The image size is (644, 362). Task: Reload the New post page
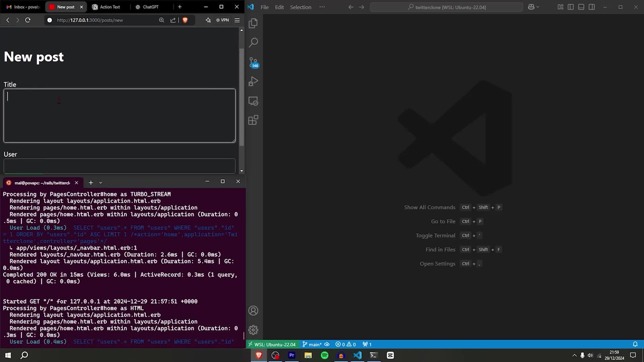coord(28,20)
